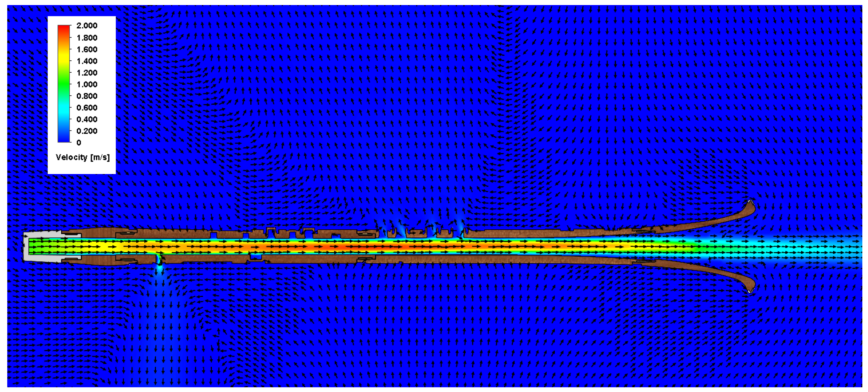Click the 0.800 legend value label

[86, 96]
